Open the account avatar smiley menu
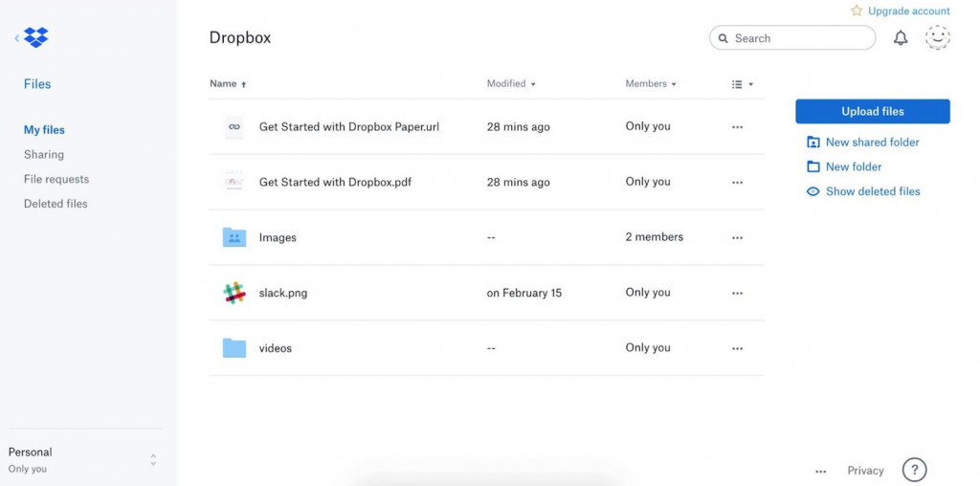 [937, 38]
